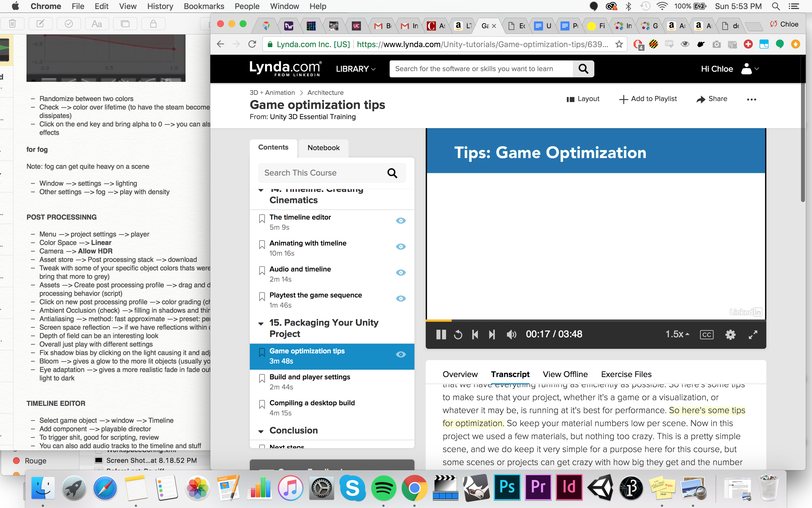The image size is (812, 508).
Task: Toggle watched eye for Playtest the game sequence
Action: pos(401,298)
